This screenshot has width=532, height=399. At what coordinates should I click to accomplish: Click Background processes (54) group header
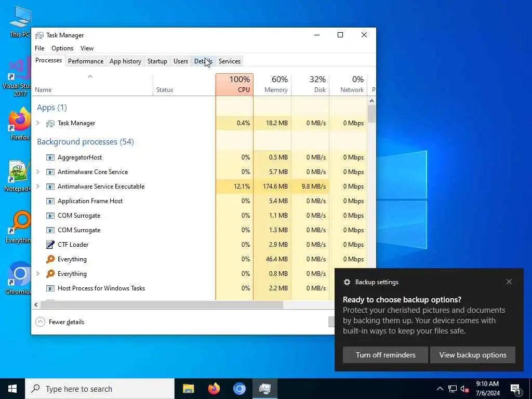(x=86, y=141)
